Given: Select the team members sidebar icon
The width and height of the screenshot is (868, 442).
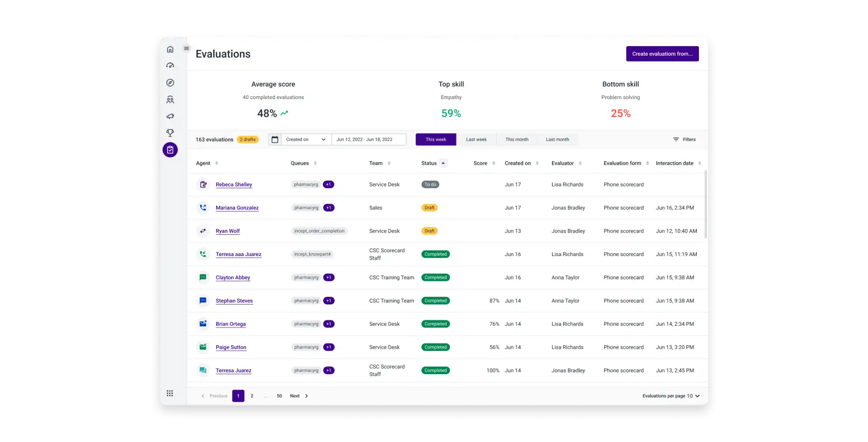Looking at the screenshot, I should pos(170,100).
